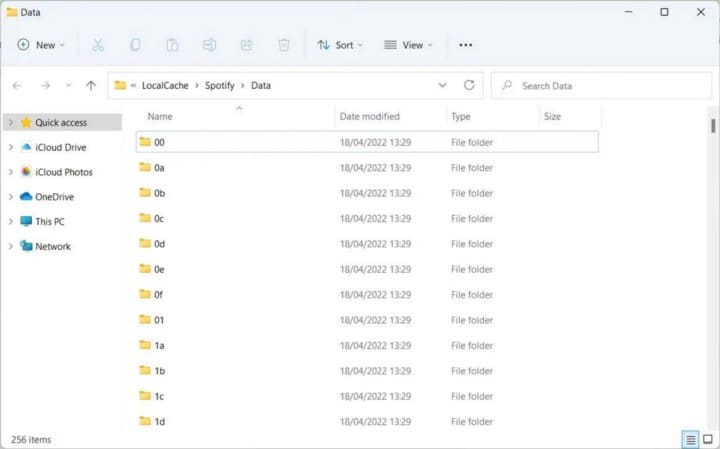Viewport: 720px width, 449px height.
Task: Select the folder named 0b
Action: pyautogui.click(x=367, y=193)
